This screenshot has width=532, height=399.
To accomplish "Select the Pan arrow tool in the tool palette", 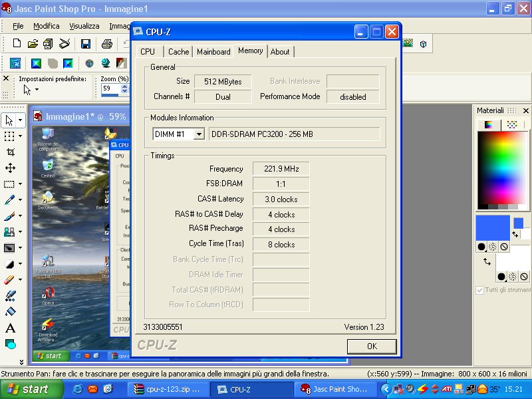I will (9, 120).
